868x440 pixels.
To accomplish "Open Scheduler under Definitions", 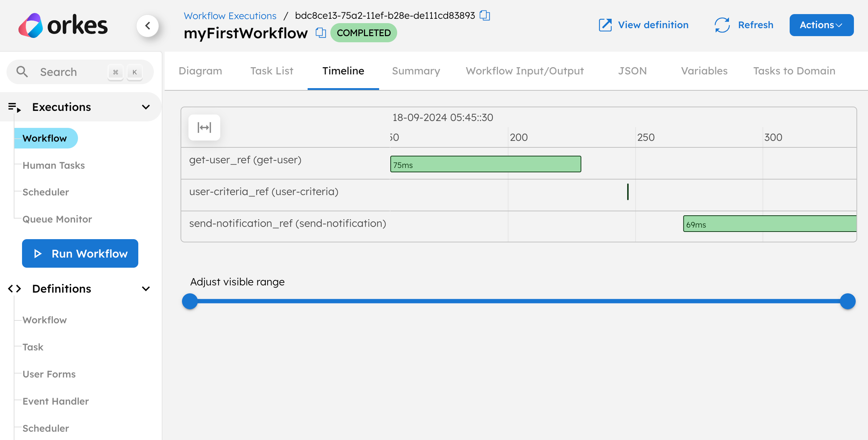I will (45, 428).
